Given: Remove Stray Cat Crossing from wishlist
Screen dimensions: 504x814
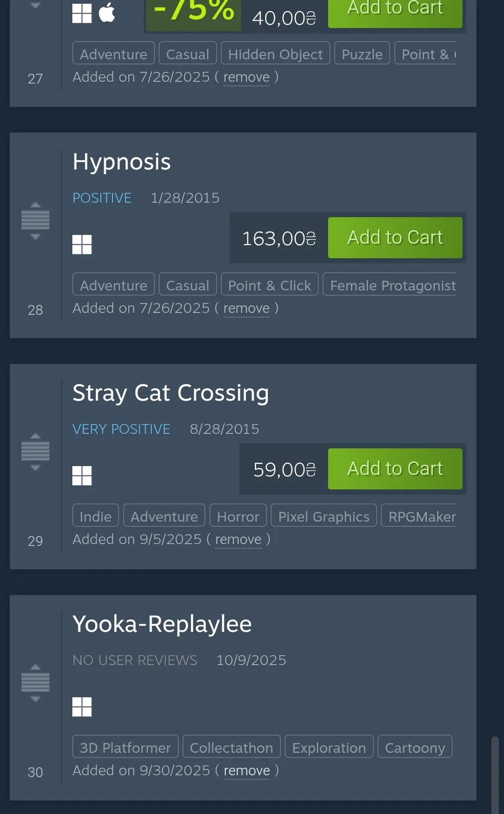Looking at the screenshot, I should pos(238,539).
